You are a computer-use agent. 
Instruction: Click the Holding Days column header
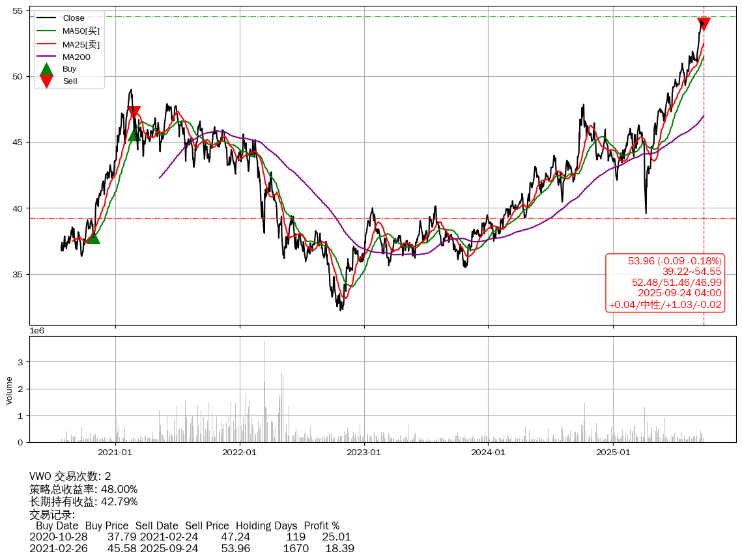click(x=266, y=525)
